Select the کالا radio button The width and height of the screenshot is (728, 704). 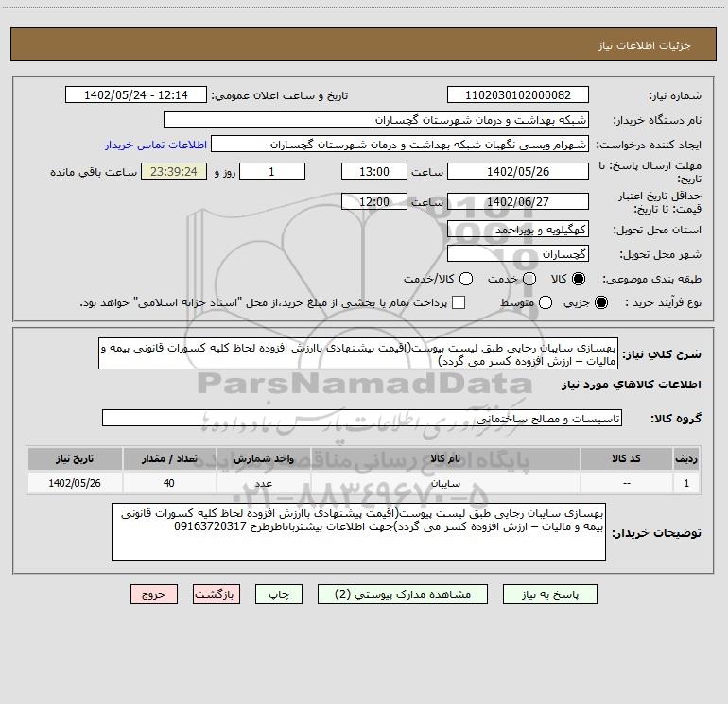(x=579, y=279)
